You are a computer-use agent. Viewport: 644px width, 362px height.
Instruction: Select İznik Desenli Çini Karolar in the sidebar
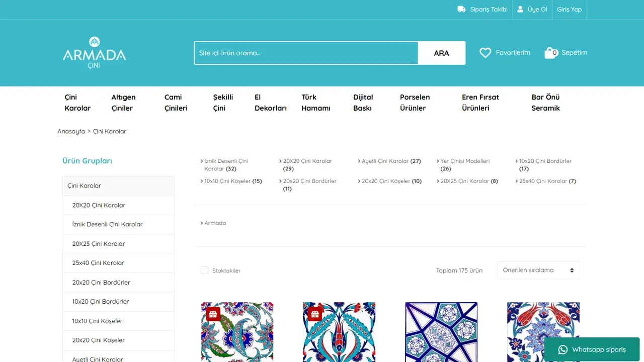118,224
